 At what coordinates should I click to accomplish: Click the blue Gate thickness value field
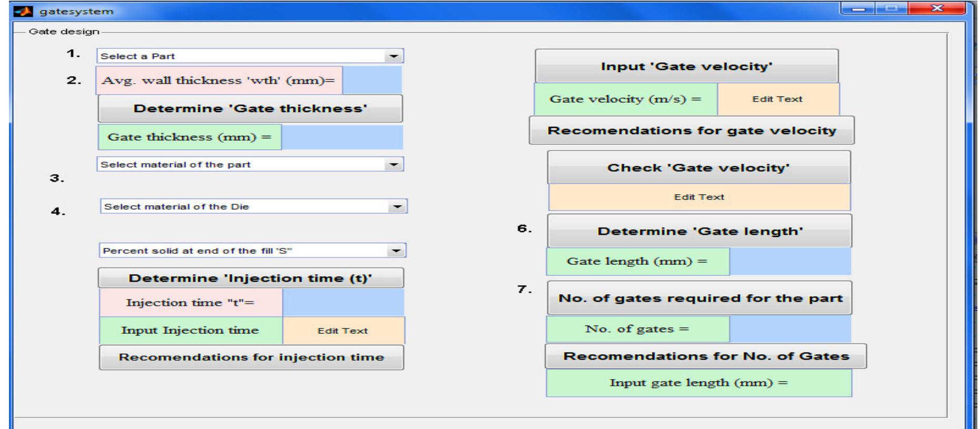[342, 137]
